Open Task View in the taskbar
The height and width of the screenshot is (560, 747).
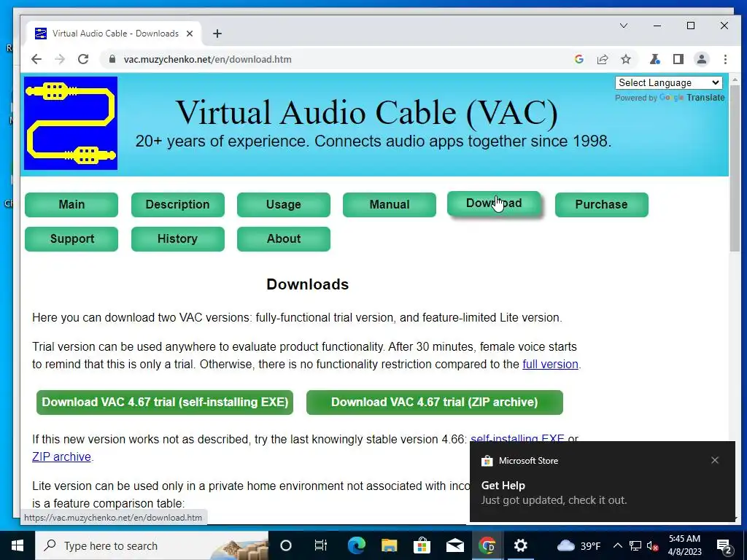coord(321,545)
